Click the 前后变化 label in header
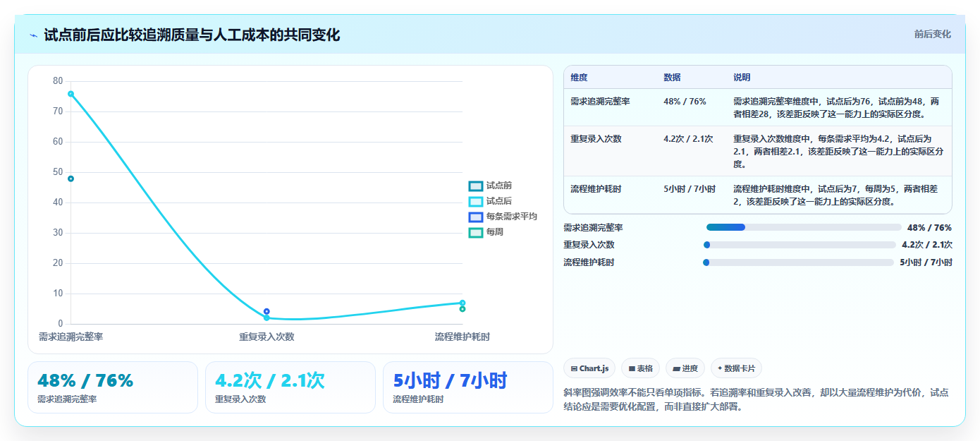 932,34
